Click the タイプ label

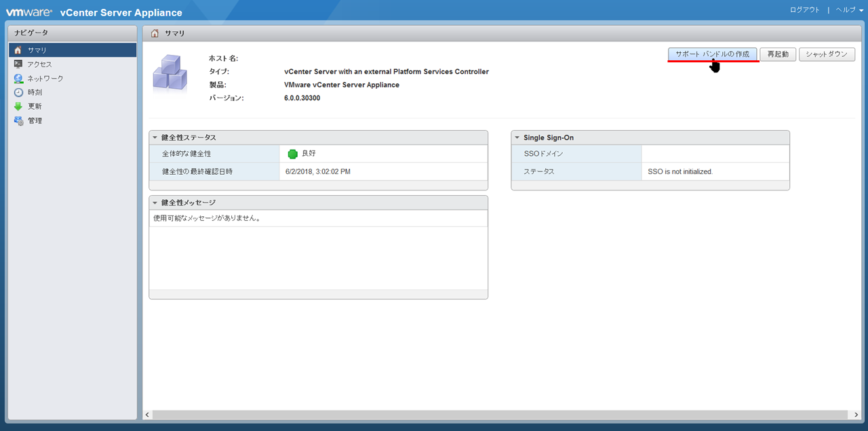point(219,72)
